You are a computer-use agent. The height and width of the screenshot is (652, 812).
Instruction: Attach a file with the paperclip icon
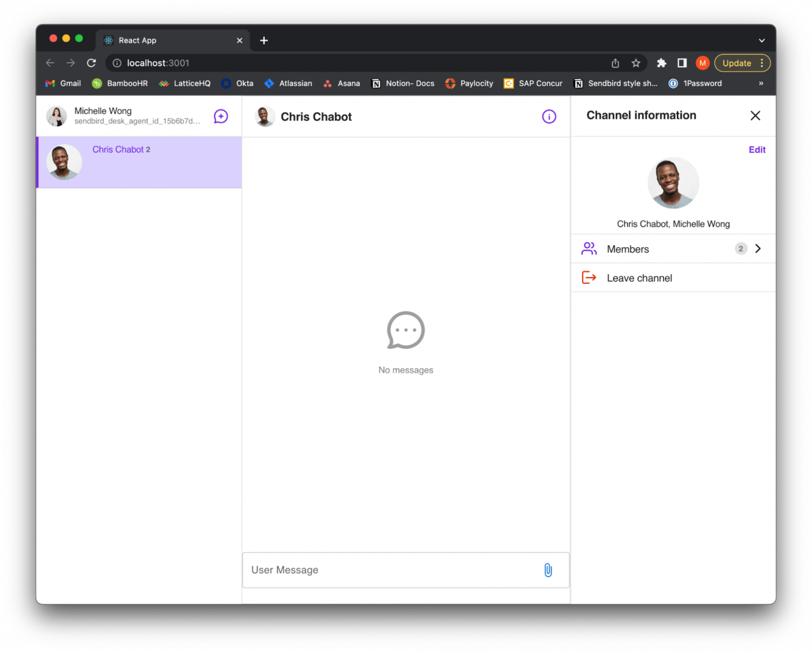[x=548, y=570]
